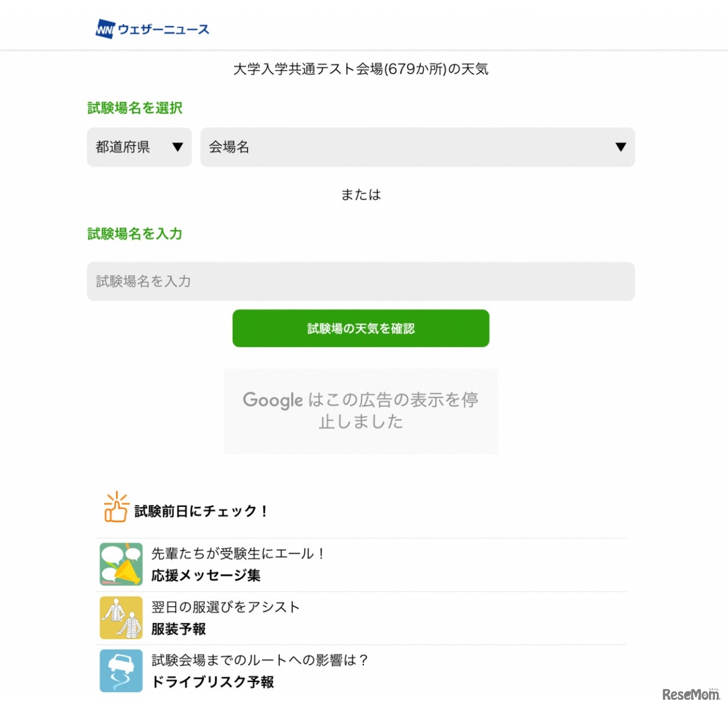Image resolution: width=728 pixels, height=708 pixels.
Task: Click the thumbs-up icon beside 試験前日にチェック！
Action: tap(115, 509)
